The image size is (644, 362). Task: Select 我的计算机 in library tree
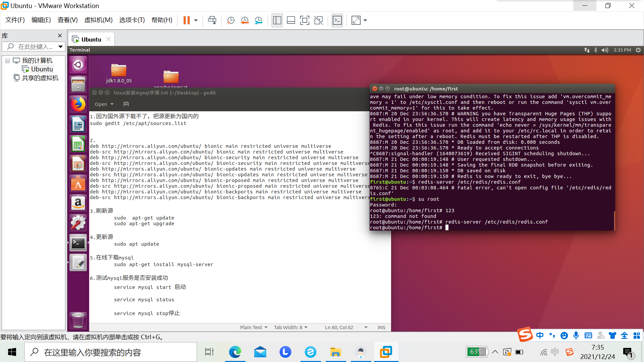[x=37, y=61]
